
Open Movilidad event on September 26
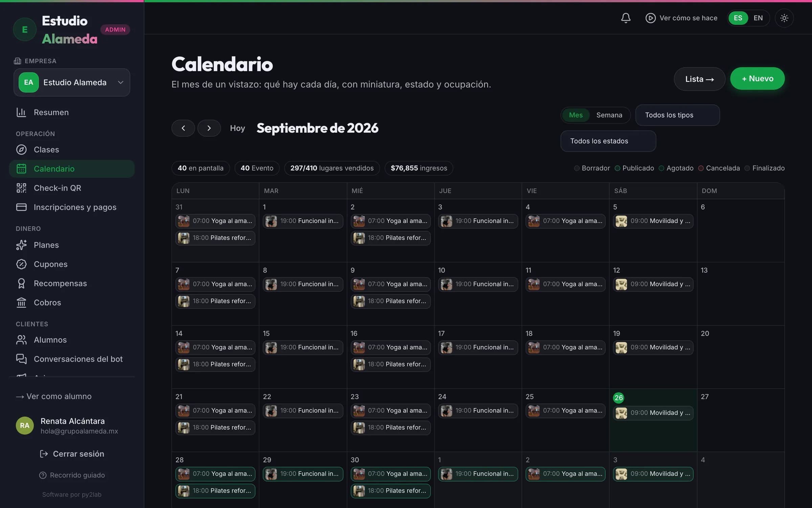(x=653, y=413)
